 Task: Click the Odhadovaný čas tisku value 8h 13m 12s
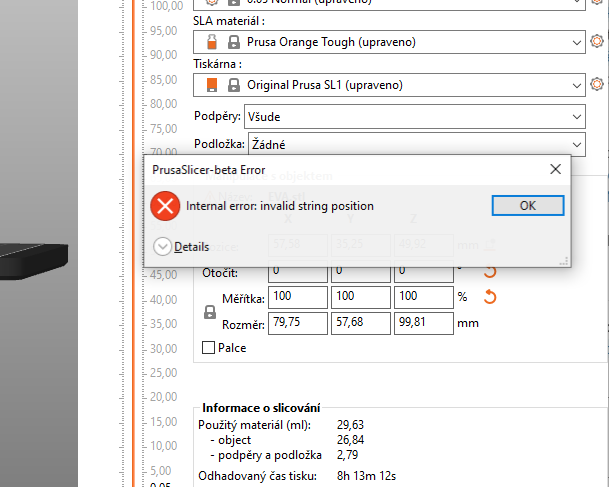(x=366, y=476)
